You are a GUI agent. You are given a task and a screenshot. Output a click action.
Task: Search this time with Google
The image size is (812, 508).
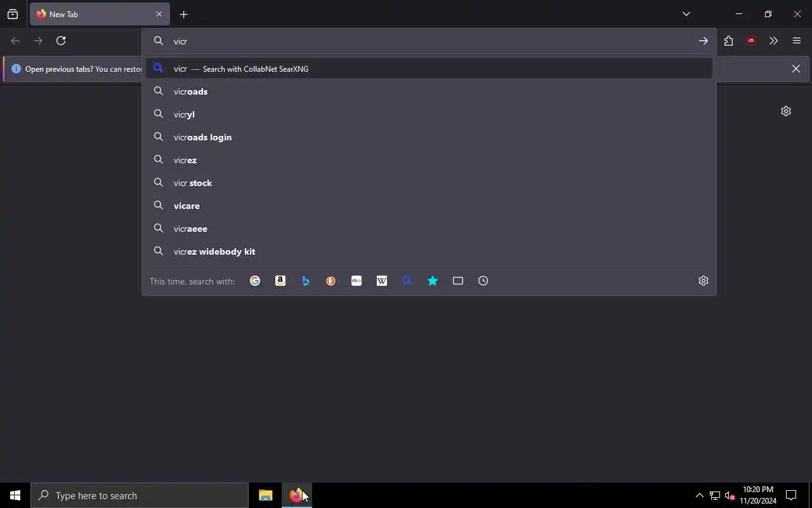255,281
